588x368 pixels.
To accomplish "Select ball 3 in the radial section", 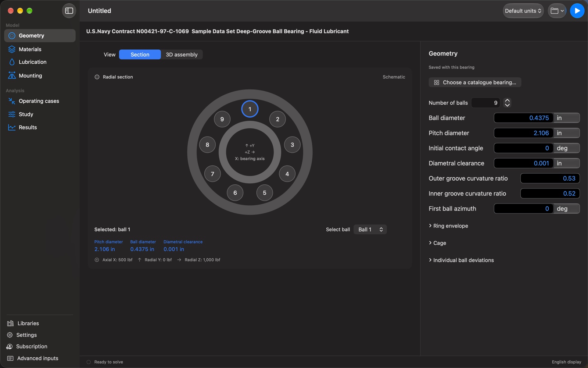I will [x=292, y=145].
